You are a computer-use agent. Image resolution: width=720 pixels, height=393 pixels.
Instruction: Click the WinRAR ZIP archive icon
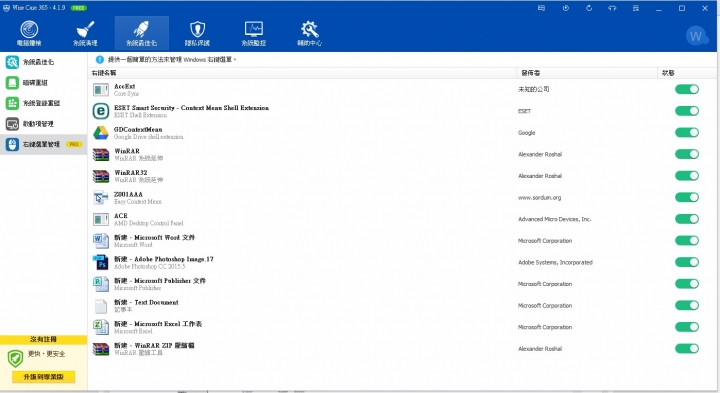(101, 349)
